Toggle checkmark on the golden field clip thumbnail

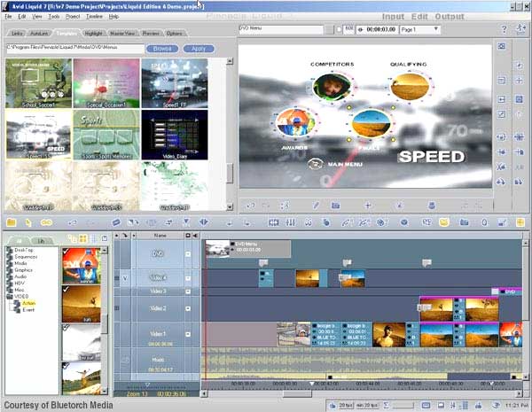(x=66, y=289)
